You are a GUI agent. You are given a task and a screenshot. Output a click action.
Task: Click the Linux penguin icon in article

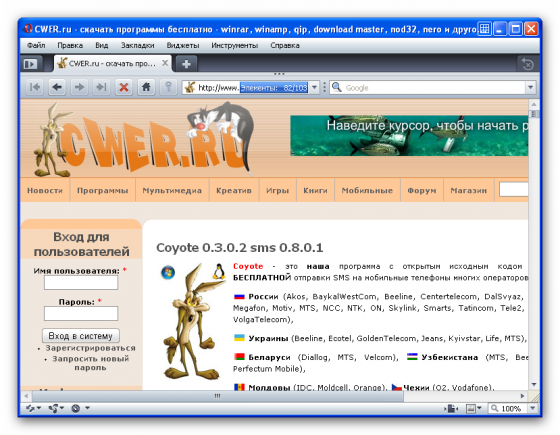pyautogui.click(x=219, y=271)
